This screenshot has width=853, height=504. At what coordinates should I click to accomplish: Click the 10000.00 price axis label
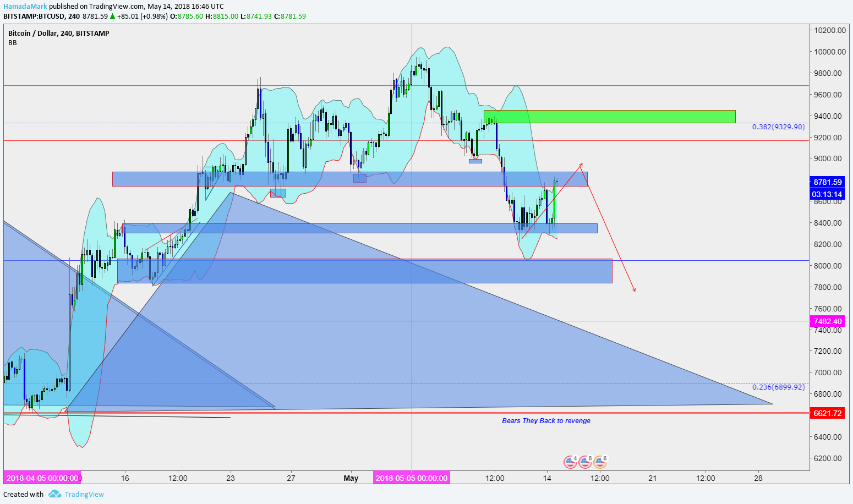[830, 52]
